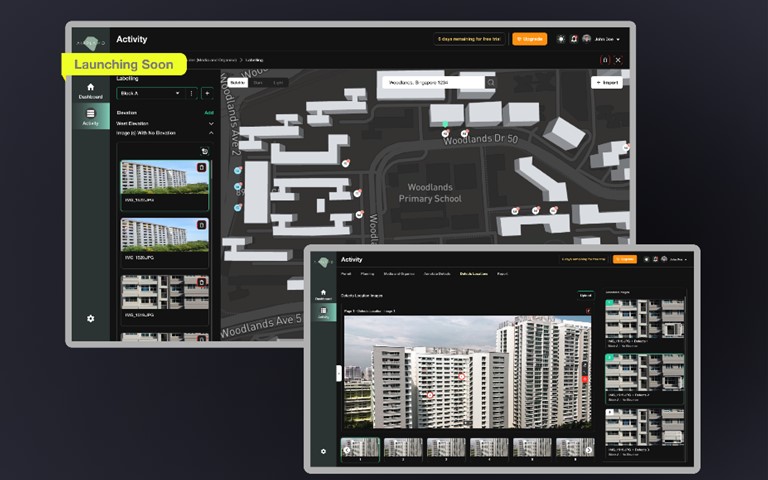Toggle the theme sun icon in top bar
Screen dimensions: 768x480
pos(561,39)
